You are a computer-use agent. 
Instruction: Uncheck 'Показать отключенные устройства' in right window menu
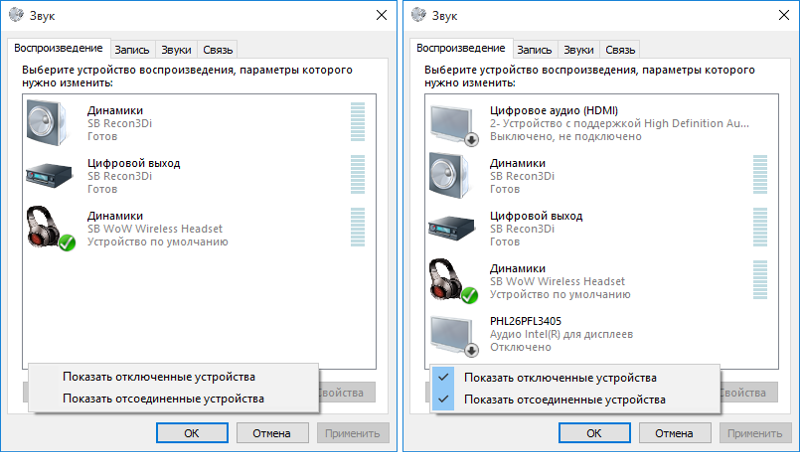(576, 378)
